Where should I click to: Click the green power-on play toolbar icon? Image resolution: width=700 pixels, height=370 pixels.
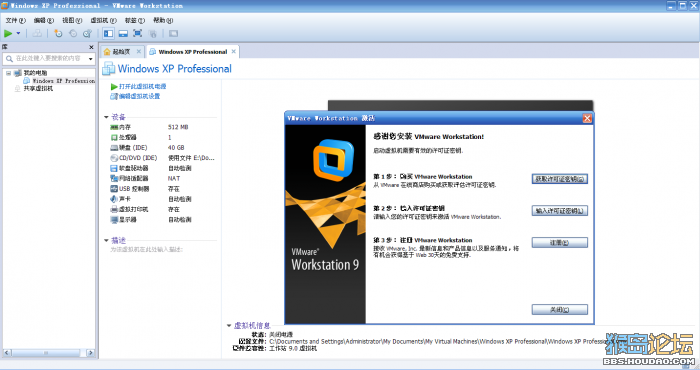pos(8,33)
